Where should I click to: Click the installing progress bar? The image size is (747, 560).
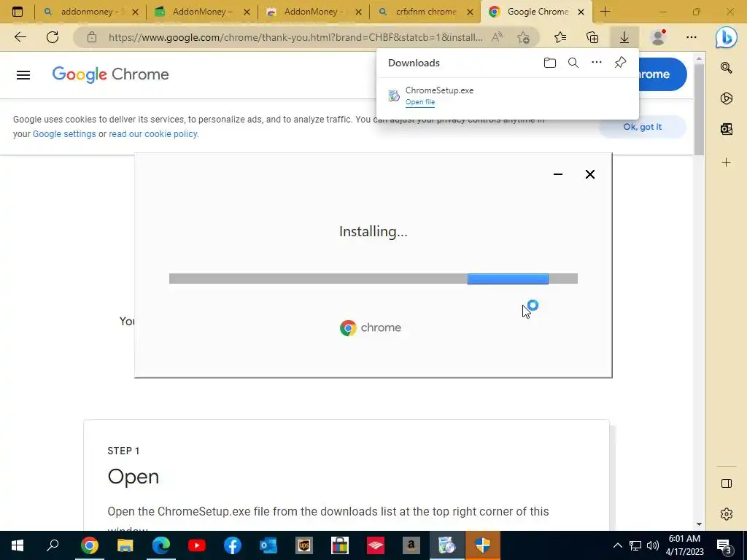coord(373,279)
